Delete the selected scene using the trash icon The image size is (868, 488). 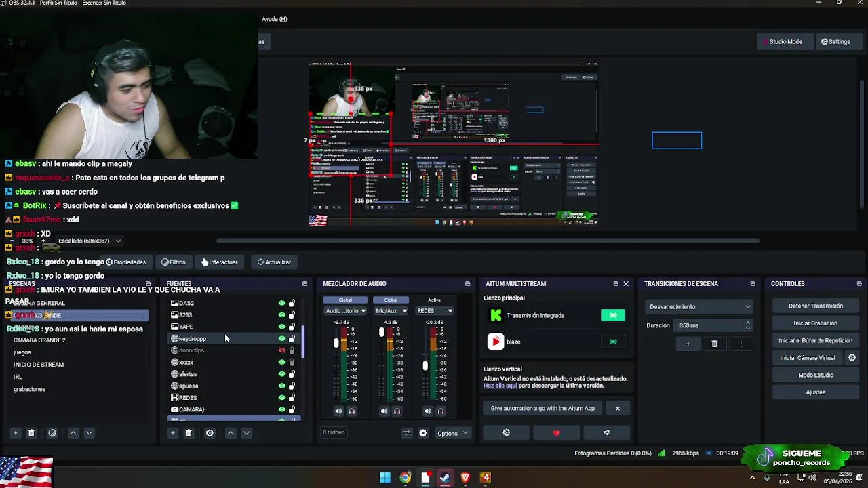point(31,433)
